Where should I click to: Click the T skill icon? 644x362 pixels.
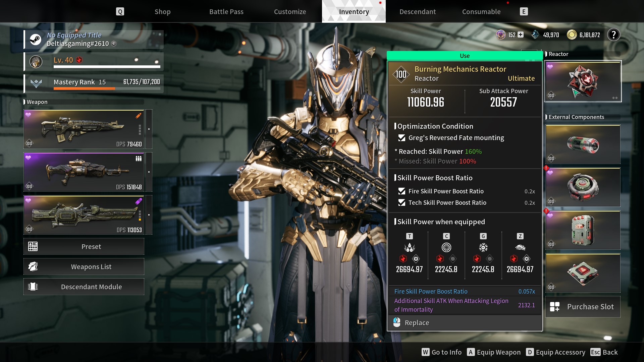pos(410,248)
